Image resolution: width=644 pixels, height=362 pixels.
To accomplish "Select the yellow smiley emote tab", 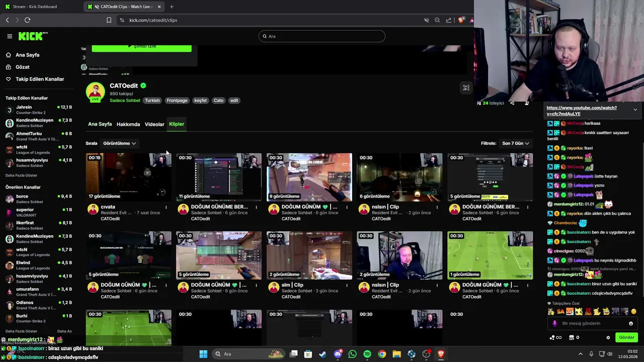I will point(633,312).
